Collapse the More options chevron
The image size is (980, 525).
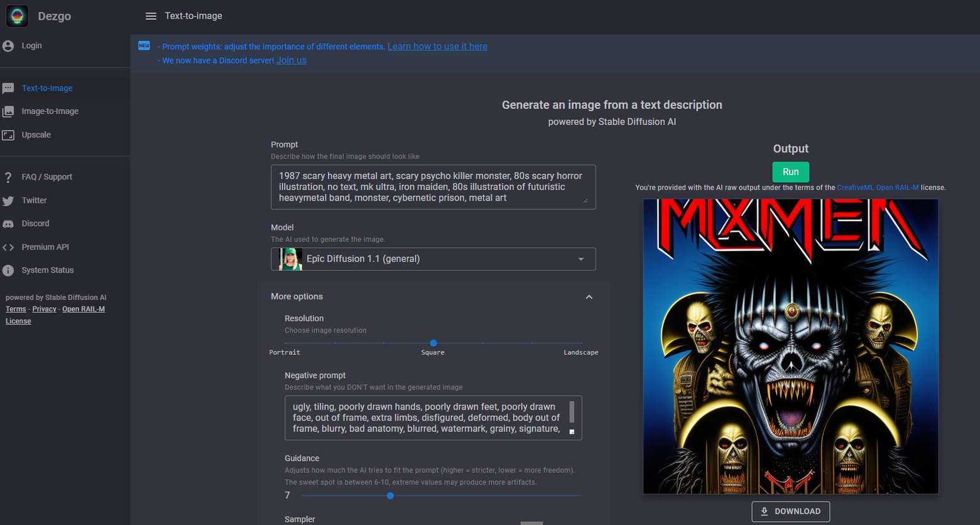589,297
